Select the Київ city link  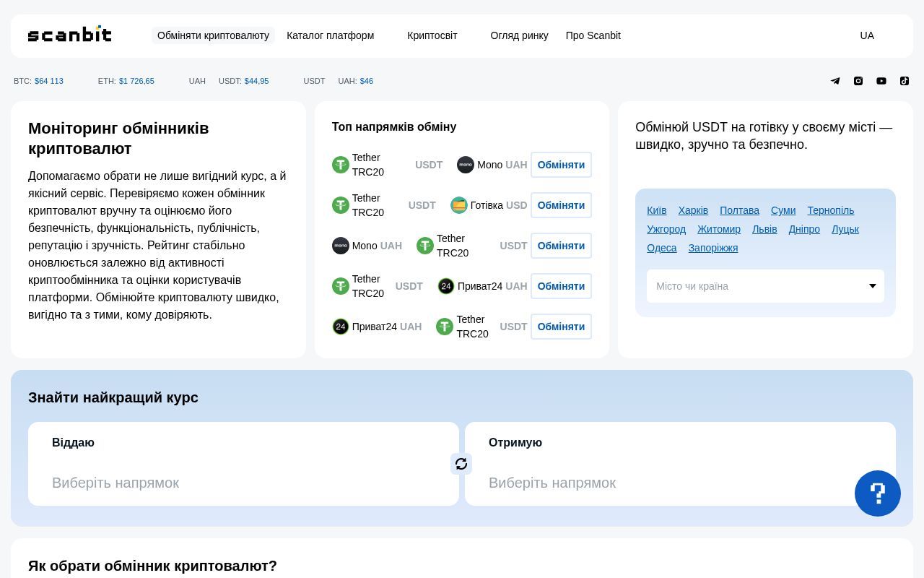point(657,210)
